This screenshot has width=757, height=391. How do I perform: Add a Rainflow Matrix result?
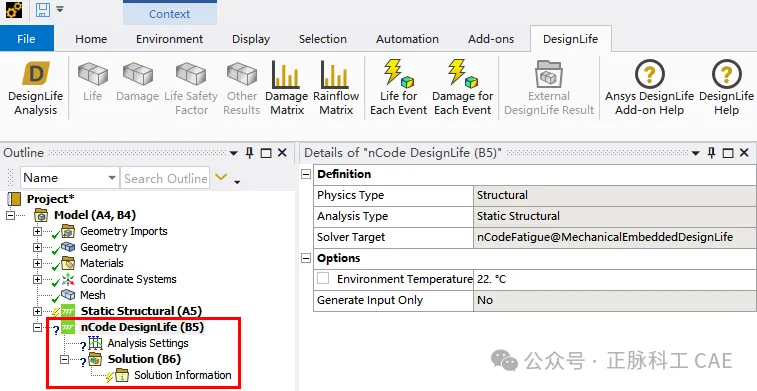click(336, 88)
